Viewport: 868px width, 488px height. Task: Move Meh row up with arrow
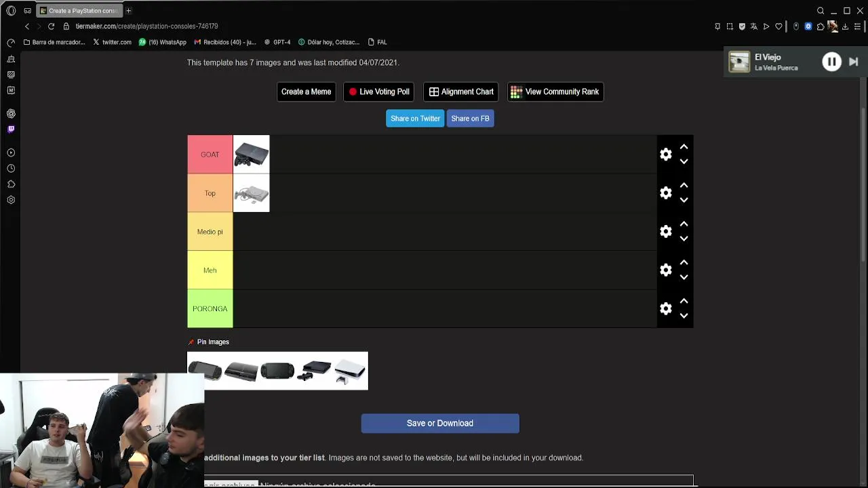(x=684, y=262)
